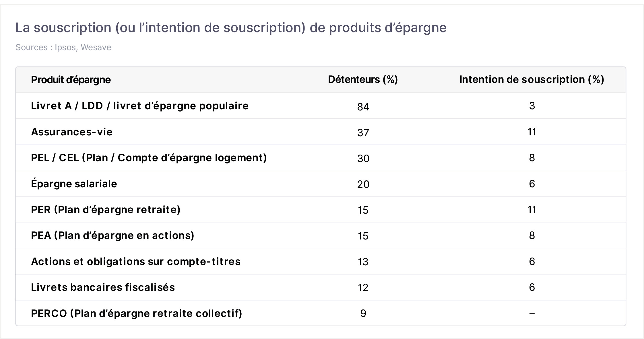The image size is (644, 339).
Task: Click the 84 value for Livret A holders
Action: coord(363,107)
